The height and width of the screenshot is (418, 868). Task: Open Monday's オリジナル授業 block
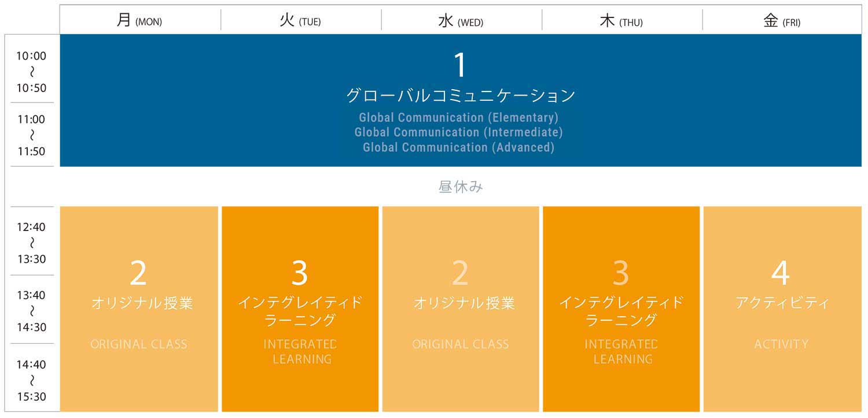pos(139,309)
